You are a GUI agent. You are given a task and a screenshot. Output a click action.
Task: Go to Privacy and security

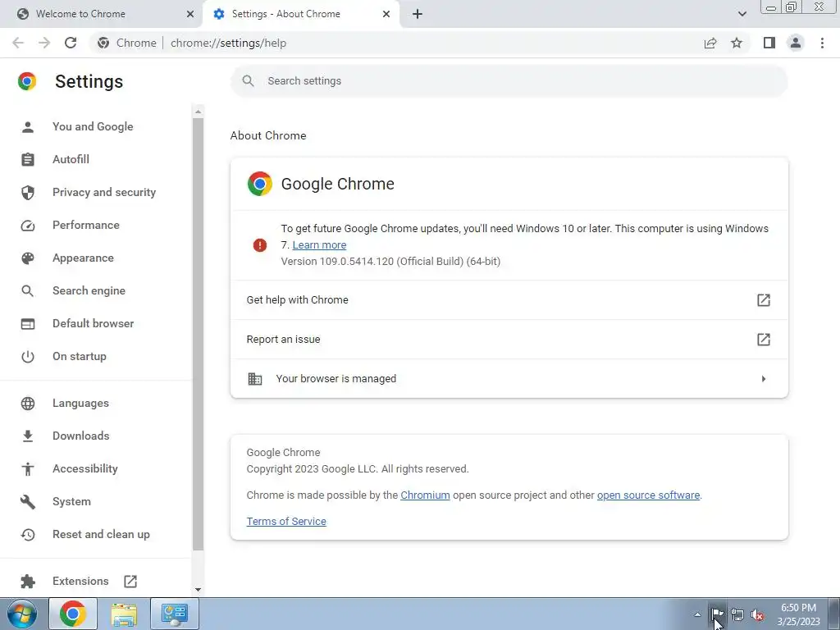(104, 192)
